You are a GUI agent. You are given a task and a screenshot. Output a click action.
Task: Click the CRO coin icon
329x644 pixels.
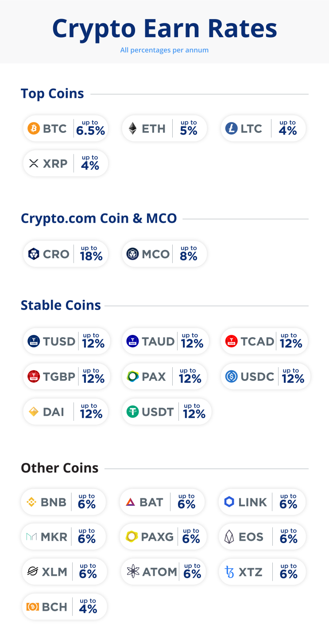(x=34, y=254)
